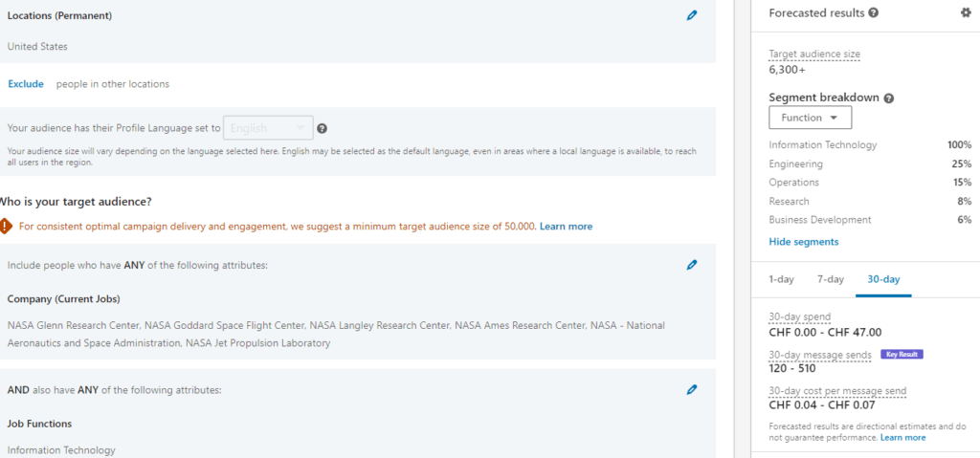
Task: Click the NASA companies list text
Action: click(336, 335)
